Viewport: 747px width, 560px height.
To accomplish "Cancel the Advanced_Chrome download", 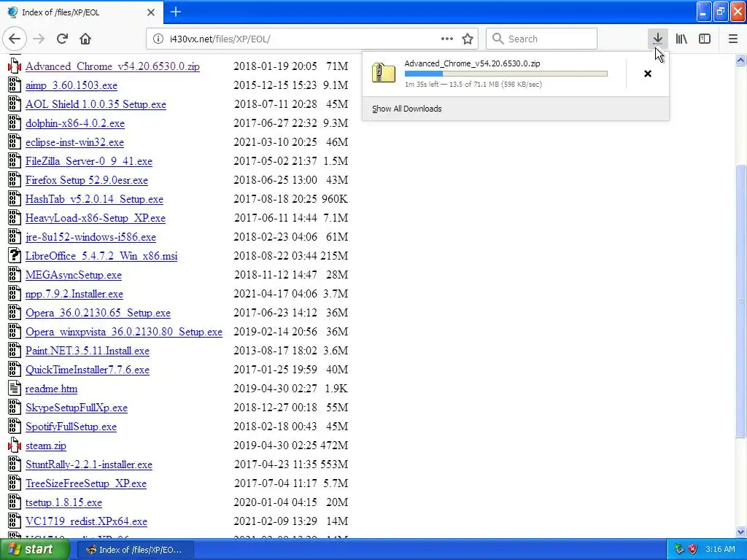I will click(x=648, y=74).
